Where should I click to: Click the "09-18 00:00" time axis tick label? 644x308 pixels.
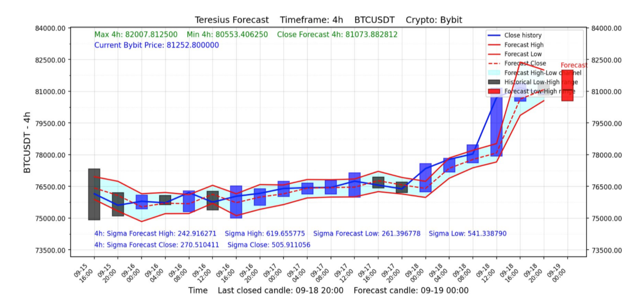[x=414, y=273]
